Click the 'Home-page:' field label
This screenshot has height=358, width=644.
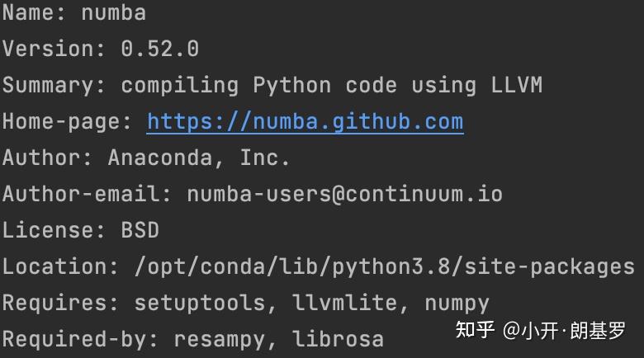click(x=67, y=122)
